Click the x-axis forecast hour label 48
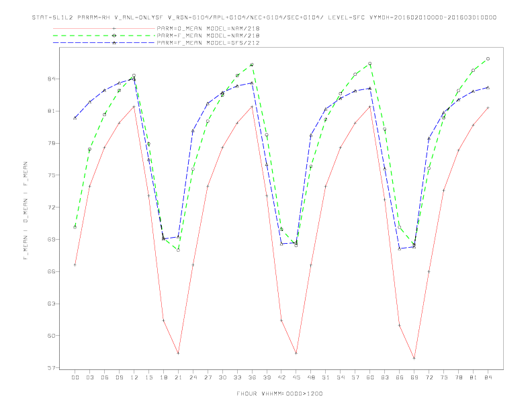Image resolution: width=532 pixels, height=411 pixels. pyautogui.click(x=311, y=377)
